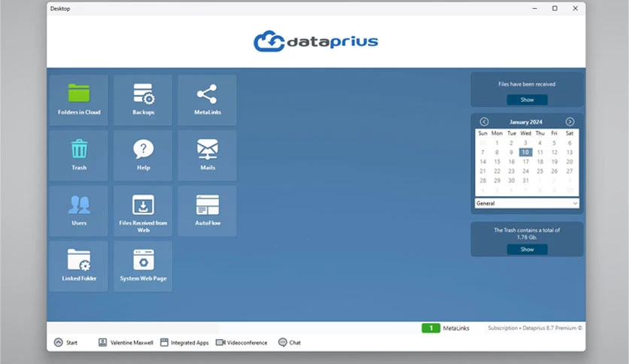Viewport: 629px width, 364px height.
Task: Open the Mails tile
Action: coord(208,156)
